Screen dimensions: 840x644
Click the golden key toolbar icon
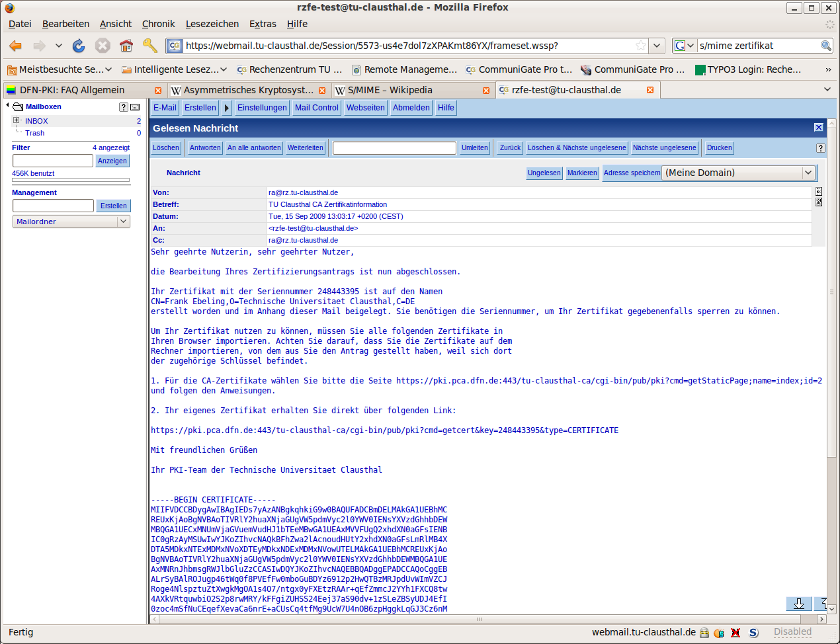coord(150,46)
